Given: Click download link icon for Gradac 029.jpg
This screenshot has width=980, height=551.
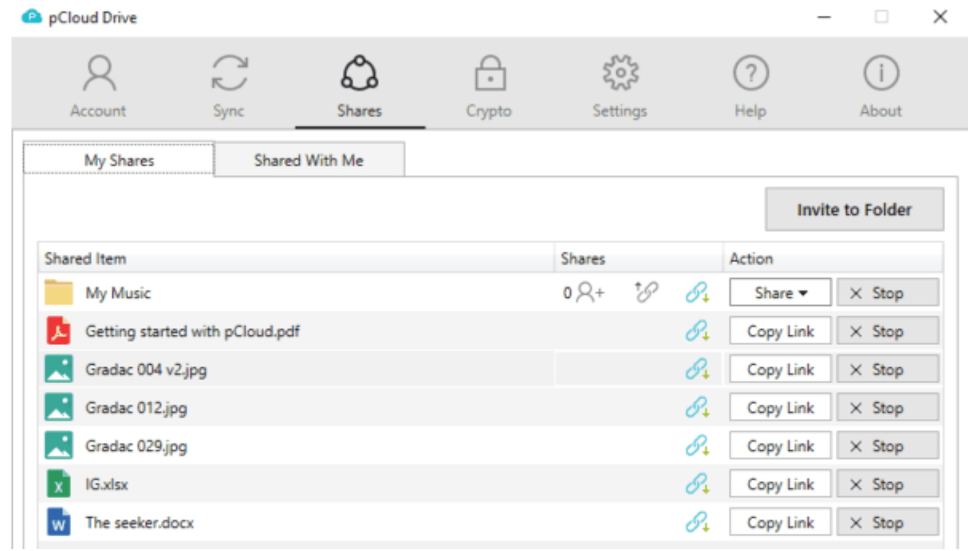Looking at the screenshot, I should (697, 446).
